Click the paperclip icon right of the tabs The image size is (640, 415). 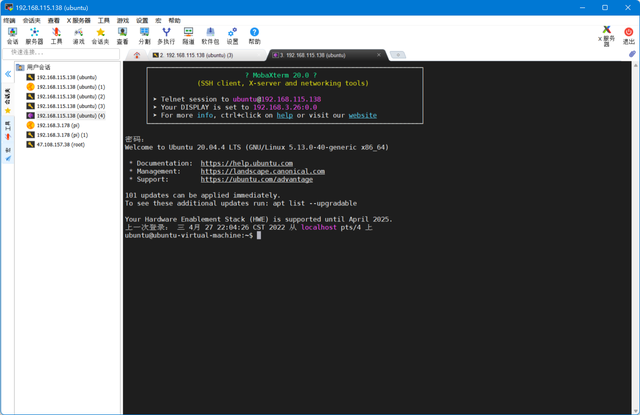click(632, 54)
